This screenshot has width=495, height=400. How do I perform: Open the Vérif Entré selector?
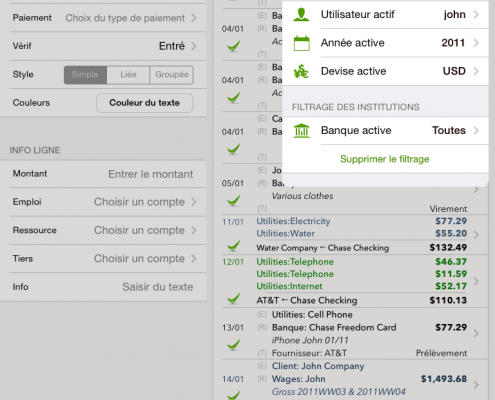pos(103,46)
